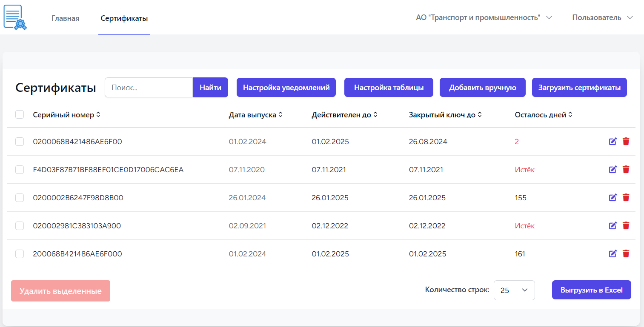Toggle the select-all header checkbox
The image size is (644, 327).
click(x=20, y=114)
